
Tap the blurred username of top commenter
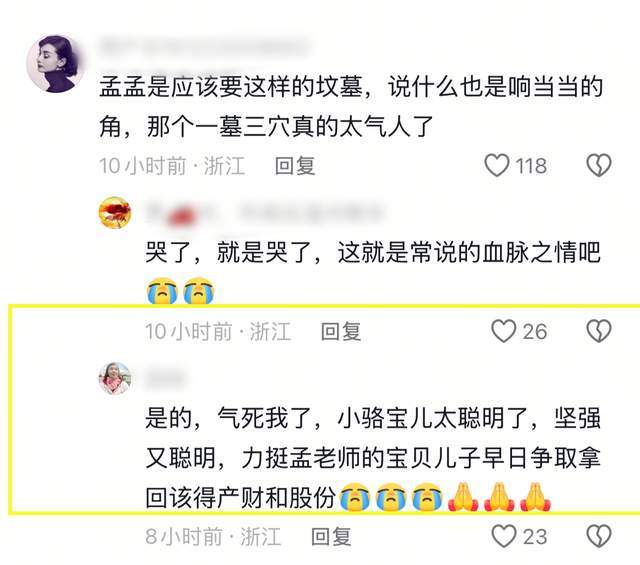tap(205, 46)
